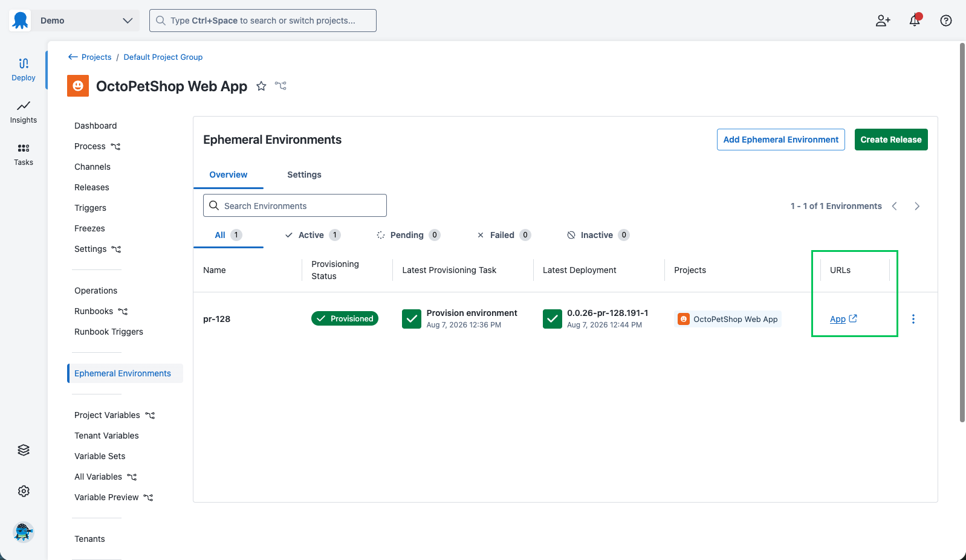Go to next page of environments
This screenshot has width=966, height=560.
[917, 206]
